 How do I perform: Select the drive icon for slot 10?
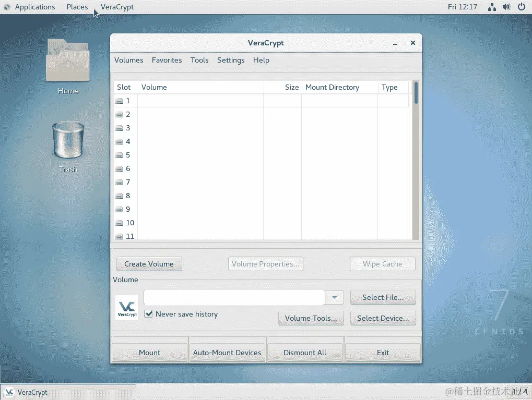[119, 223]
